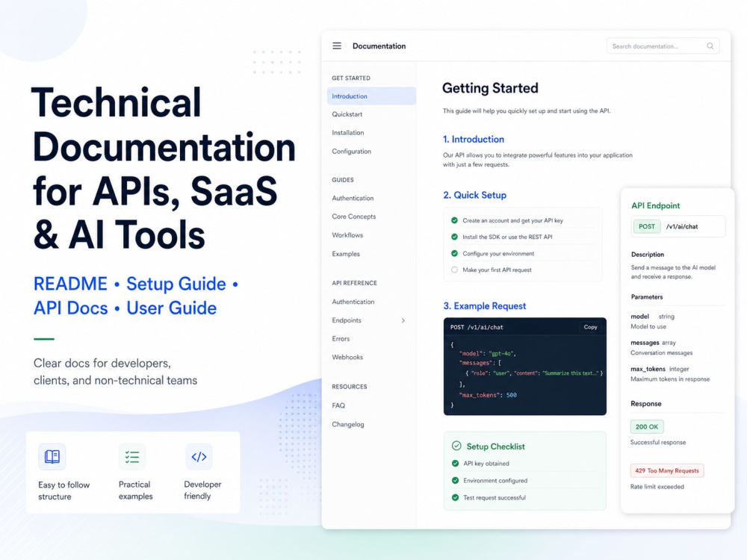Screen dimensions: 747x560
Task: Toggle 'API key obtained' checkmark
Action: pyautogui.click(x=455, y=464)
